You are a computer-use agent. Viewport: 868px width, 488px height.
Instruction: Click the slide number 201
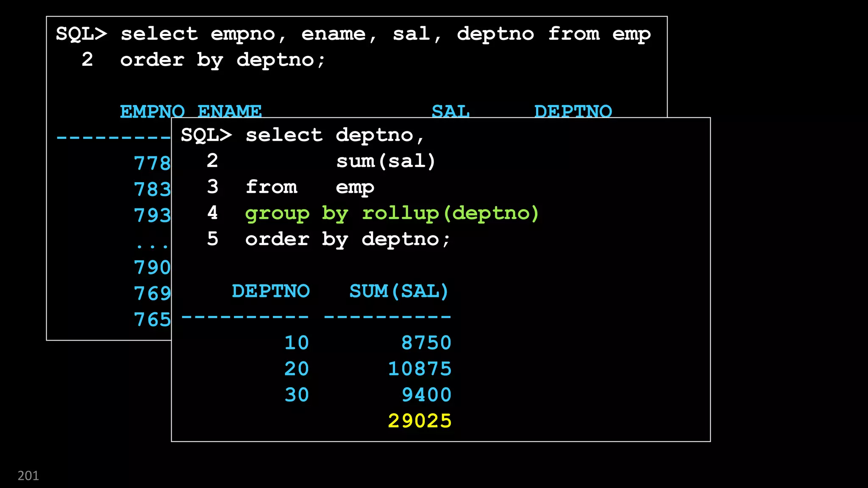28,476
